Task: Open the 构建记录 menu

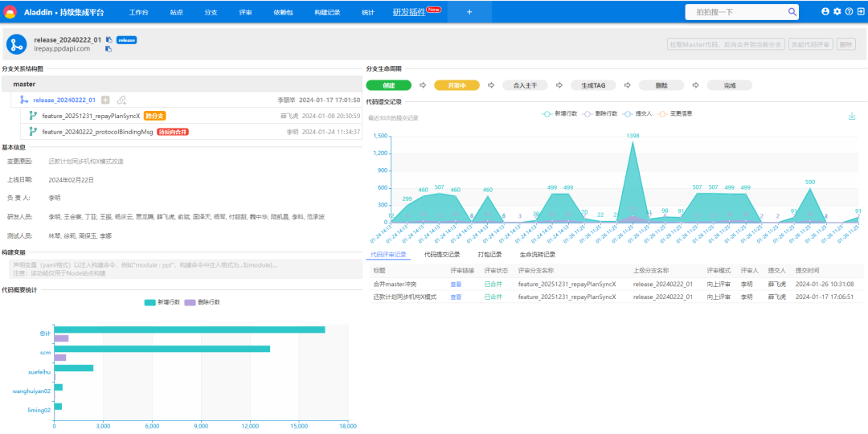Action: 327,12
